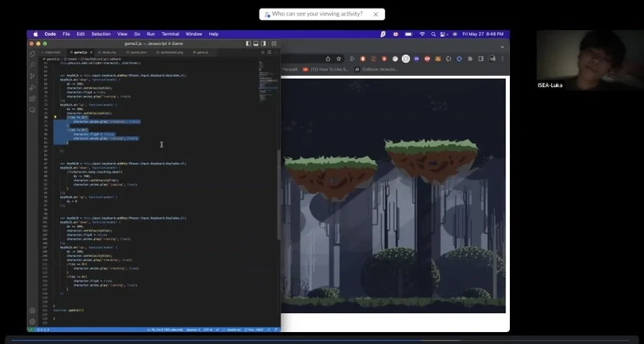Click the JavaScript language mode status item
This screenshot has width=644, height=344.
pyautogui.click(x=233, y=330)
